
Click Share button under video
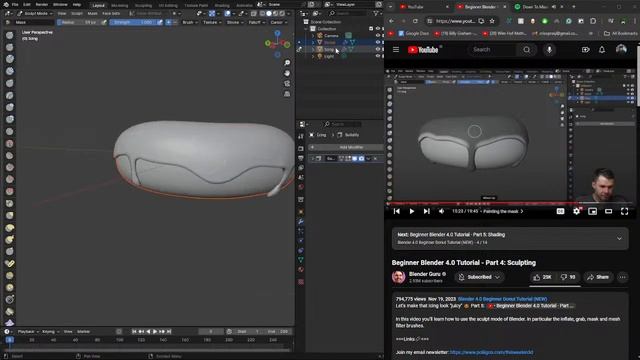[x=598, y=277]
